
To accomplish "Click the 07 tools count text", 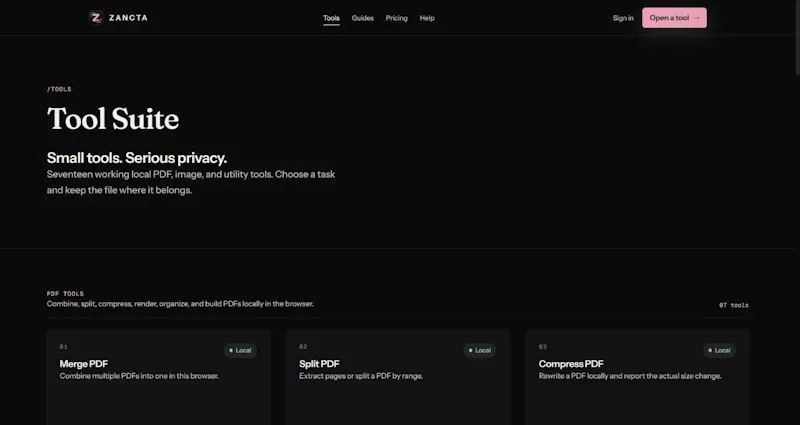I will 734,306.
